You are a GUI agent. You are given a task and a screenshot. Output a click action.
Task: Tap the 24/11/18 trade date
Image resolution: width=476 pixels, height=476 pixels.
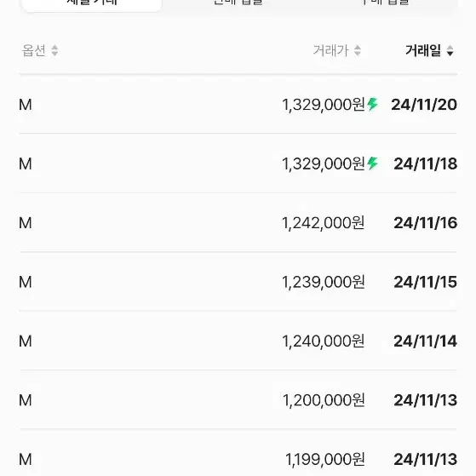pyautogui.click(x=425, y=164)
